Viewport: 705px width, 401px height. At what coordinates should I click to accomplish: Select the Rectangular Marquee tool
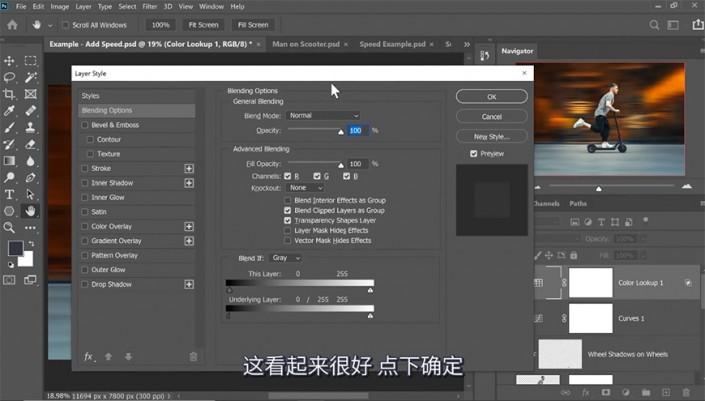pos(31,61)
